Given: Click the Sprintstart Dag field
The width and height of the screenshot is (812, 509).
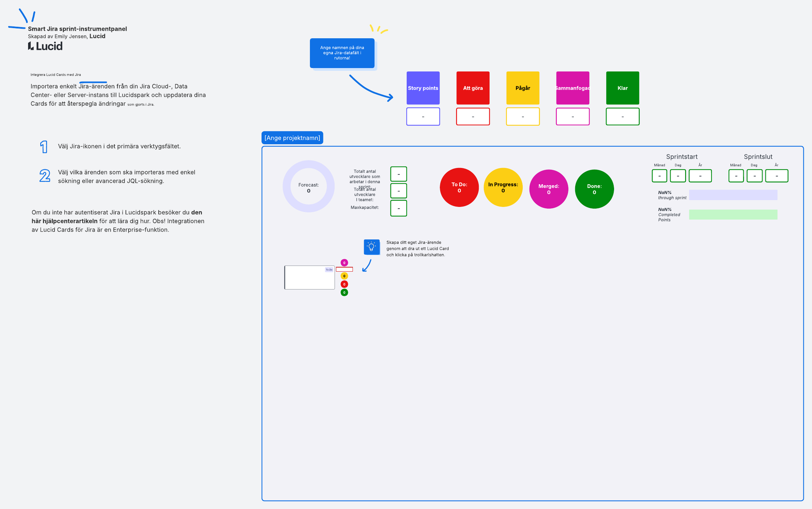Looking at the screenshot, I should click(x=678, y=176).
